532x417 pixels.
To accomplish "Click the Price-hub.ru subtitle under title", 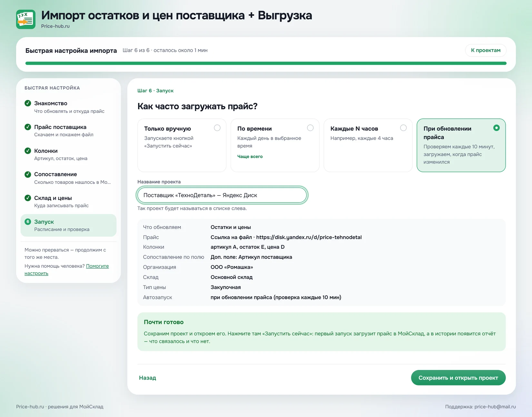I will [55, 26].
